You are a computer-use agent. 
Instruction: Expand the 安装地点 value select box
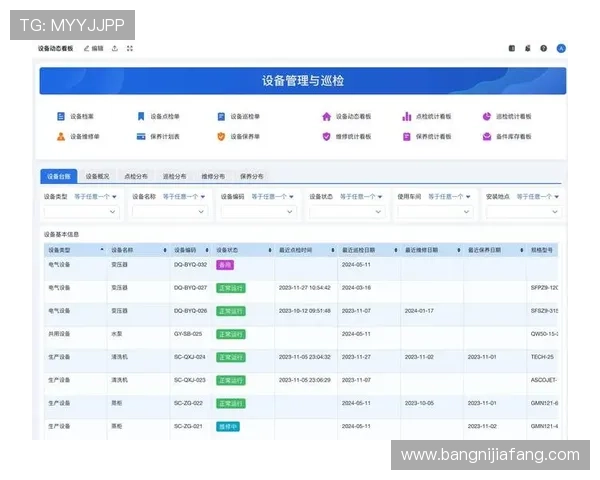pos(524,212)
